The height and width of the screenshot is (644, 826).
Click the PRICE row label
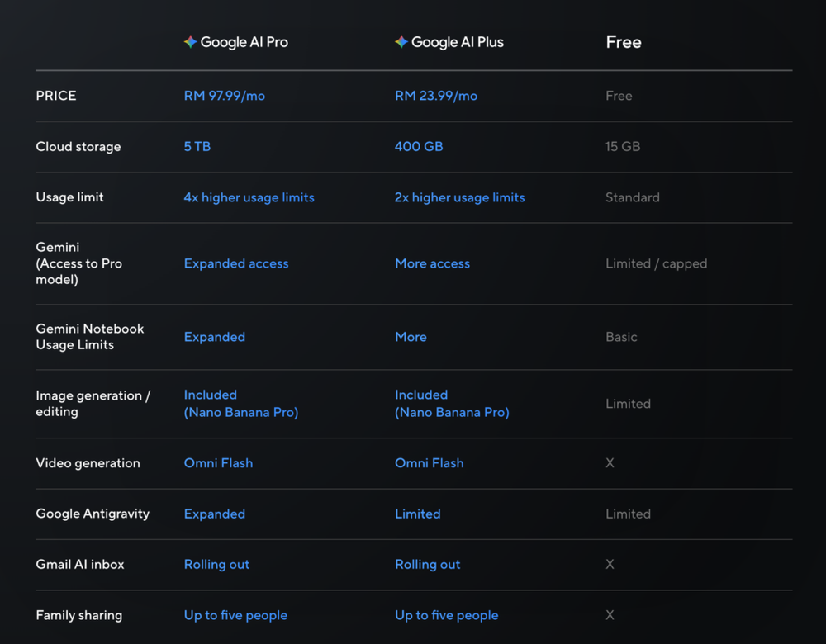click(x=56, y=96)
